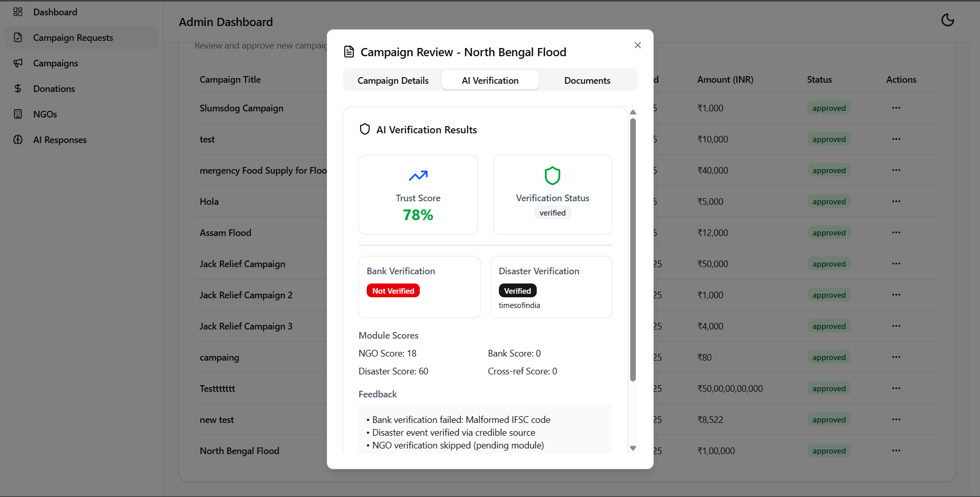
Task: Click the NGOs building icon
Action: pyautogui.click(x=18, y=114)
